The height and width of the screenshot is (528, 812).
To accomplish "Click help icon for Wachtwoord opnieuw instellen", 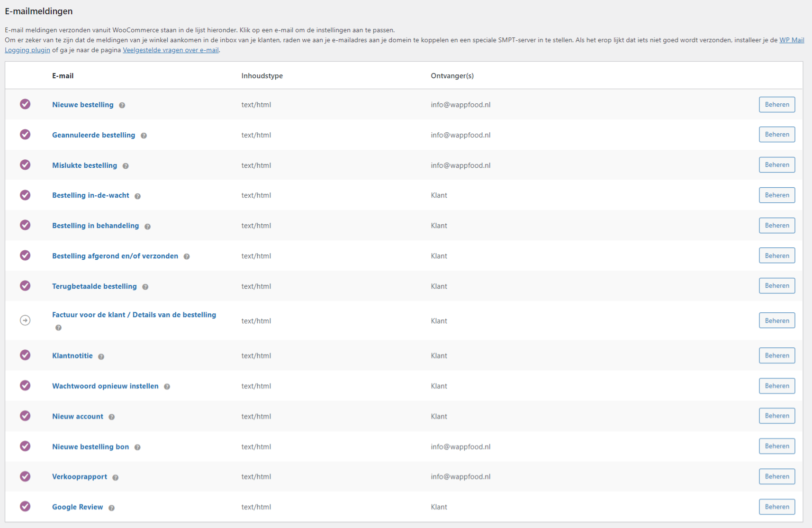I will point(167,387).
